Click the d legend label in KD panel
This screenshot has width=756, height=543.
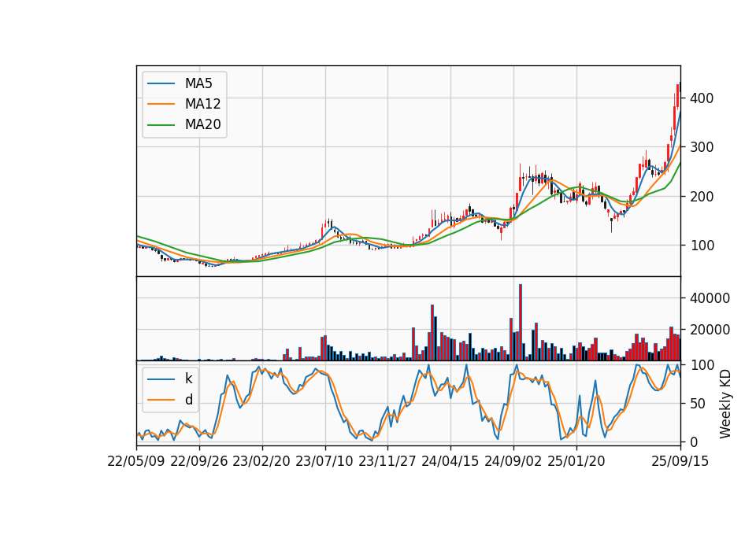coord(188,400)
